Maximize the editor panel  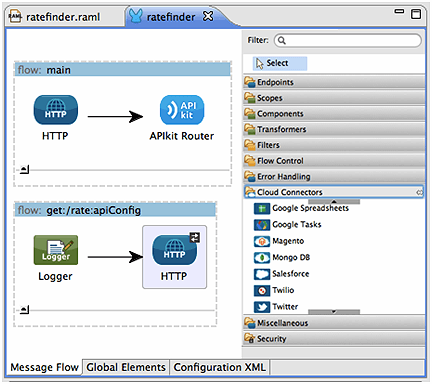416,14
